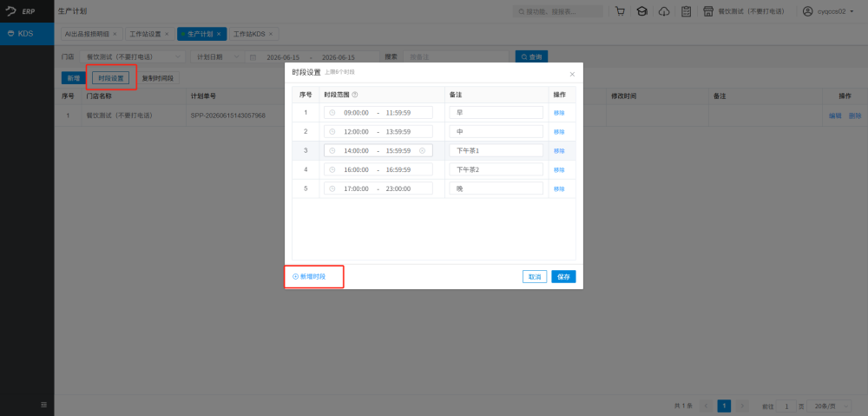Click the calendar icon in date range

pyautogui.click(x=253, y=57)
